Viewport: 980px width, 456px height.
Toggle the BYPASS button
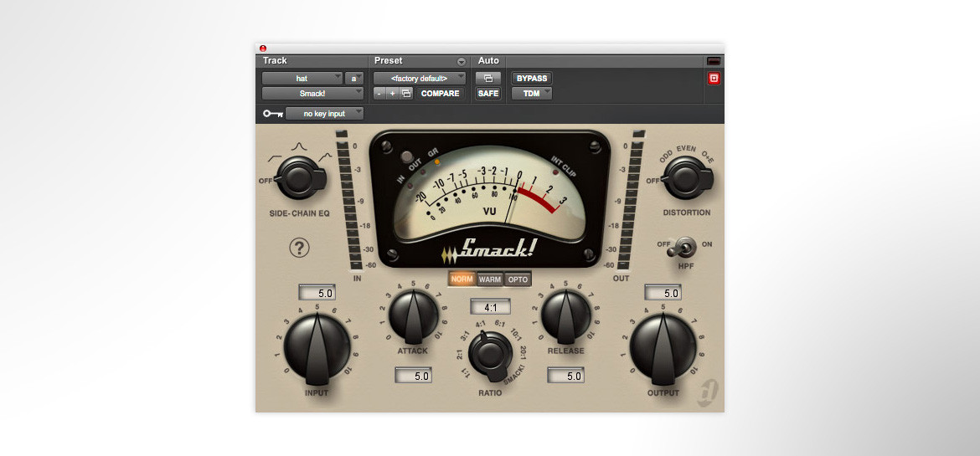click(x=532, y=78)
